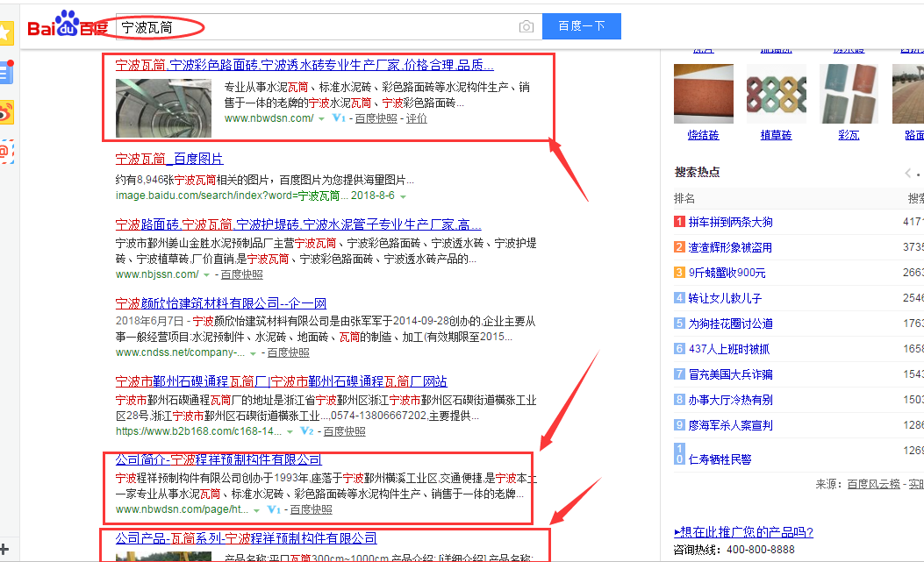The width and height of the screenshot is (924, 562).
Task: Click the V2 badge on b2b168 result
Action: pyautogui.click(x=307, y=430)
